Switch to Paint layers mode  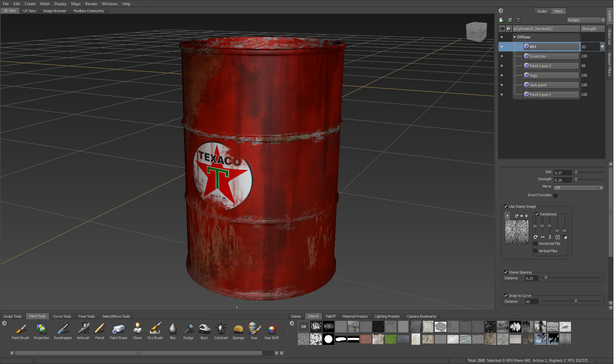(558, 11)
